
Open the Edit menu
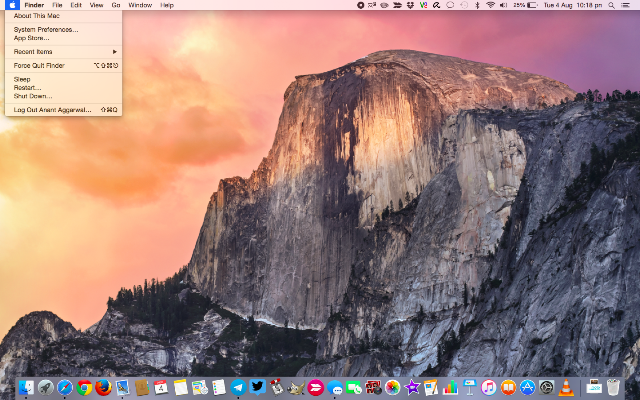click(76, 5)
